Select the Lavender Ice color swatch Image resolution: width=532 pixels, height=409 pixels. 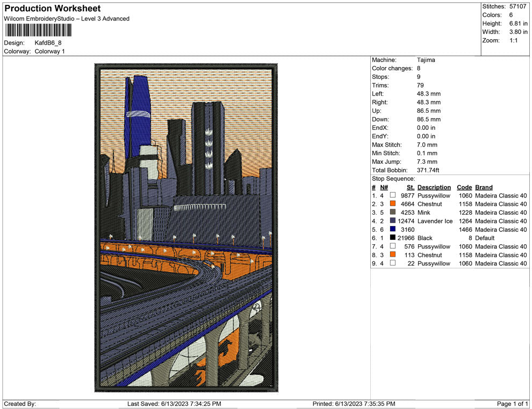point(393,221)
